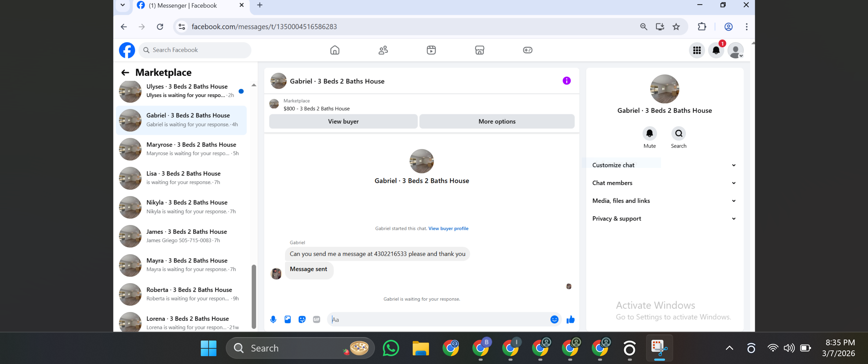Open File Explorer from taskbar
868x364 pixels.
click(421, 348)
